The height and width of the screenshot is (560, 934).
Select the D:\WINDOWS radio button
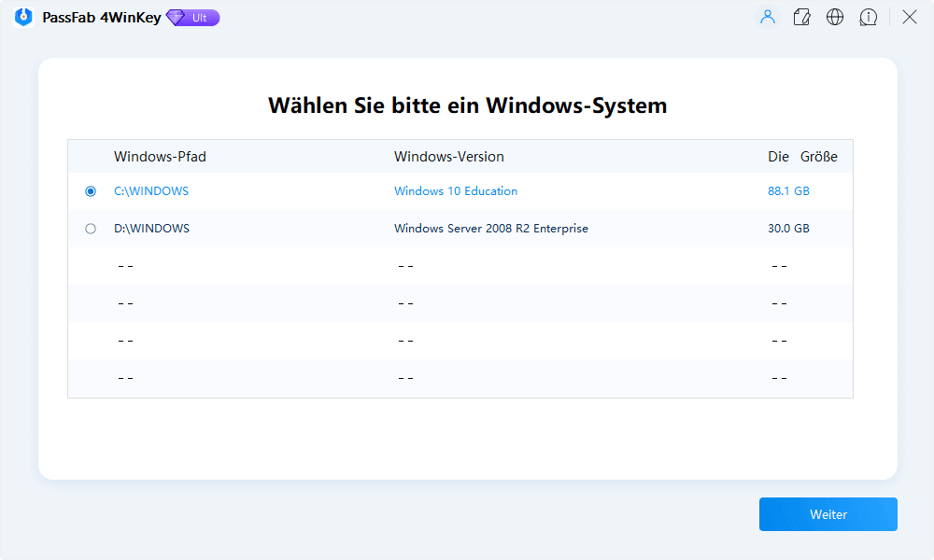pos(90,228)
